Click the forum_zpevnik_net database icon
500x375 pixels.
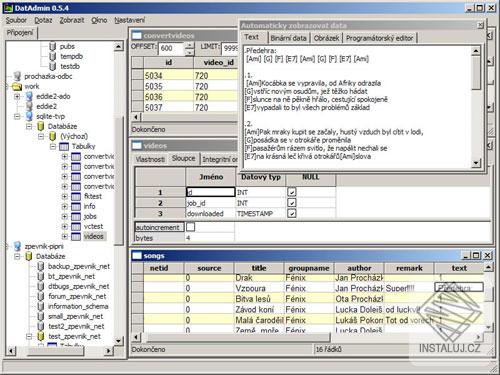point(41,296)
